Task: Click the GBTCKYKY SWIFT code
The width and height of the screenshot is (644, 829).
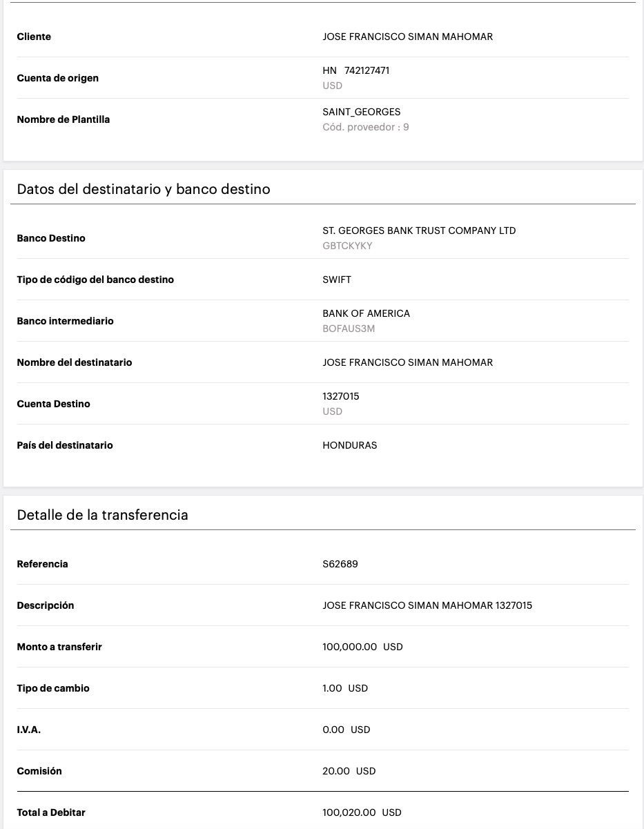Action: click(x=347, y=246)
